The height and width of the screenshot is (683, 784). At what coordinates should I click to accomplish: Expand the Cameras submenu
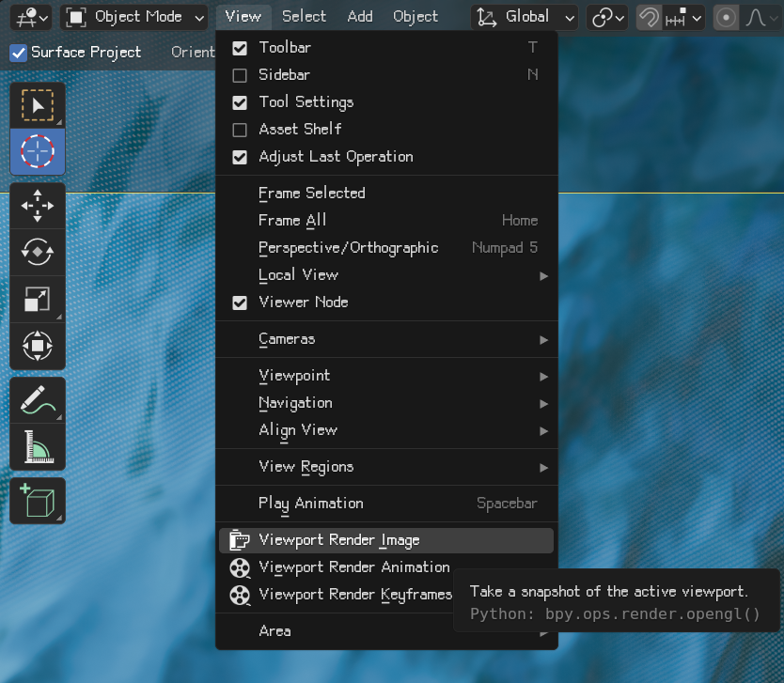[386, 339]
